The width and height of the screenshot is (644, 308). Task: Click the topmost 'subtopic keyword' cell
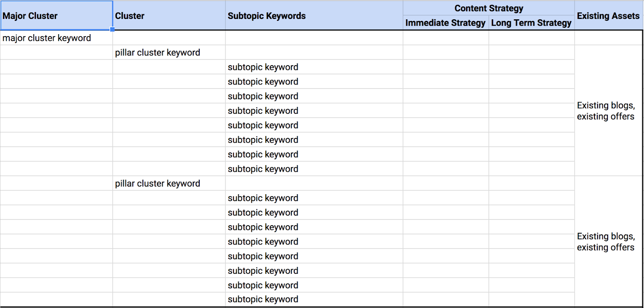[x=314, y=67]
